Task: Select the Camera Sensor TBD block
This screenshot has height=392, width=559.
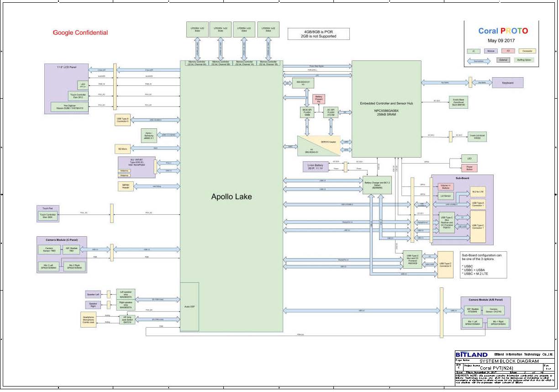Action: pyautogui.click(x=49, y=249)
